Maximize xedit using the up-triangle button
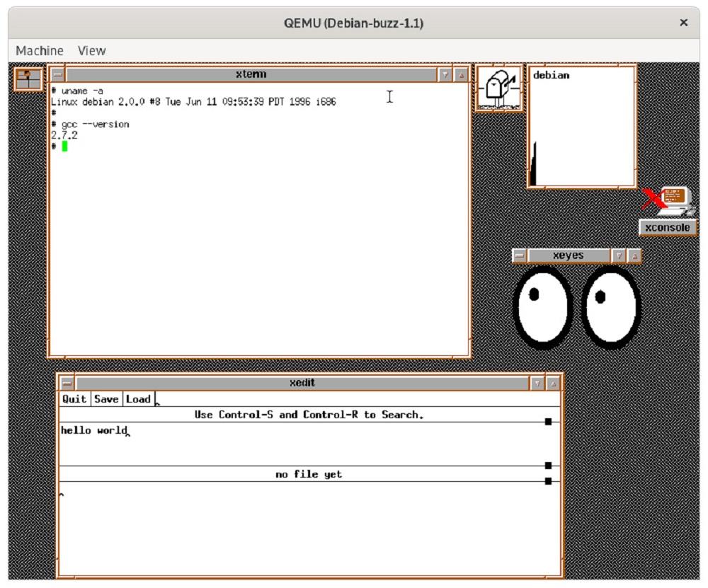 pos(553,384)
